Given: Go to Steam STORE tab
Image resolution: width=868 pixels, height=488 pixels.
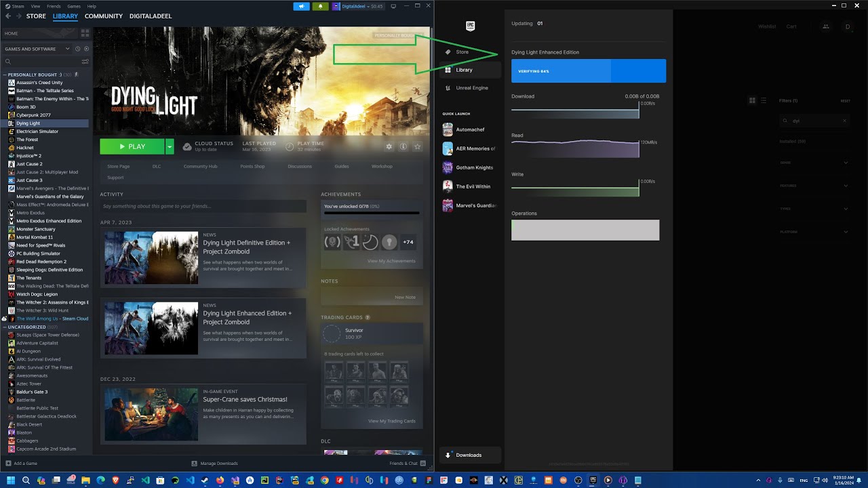Looking at the screenshot, I should click(36, 16).
